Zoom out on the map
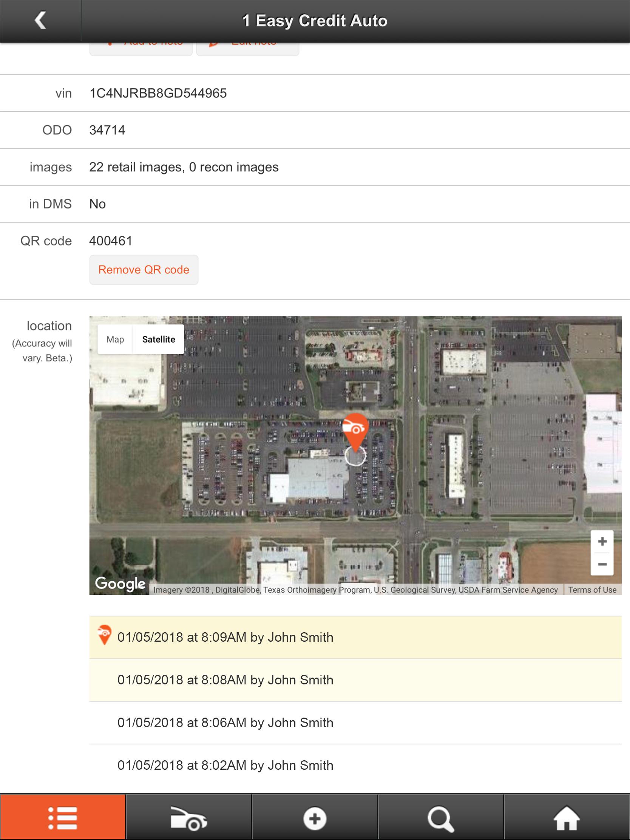 coord(602,564)
